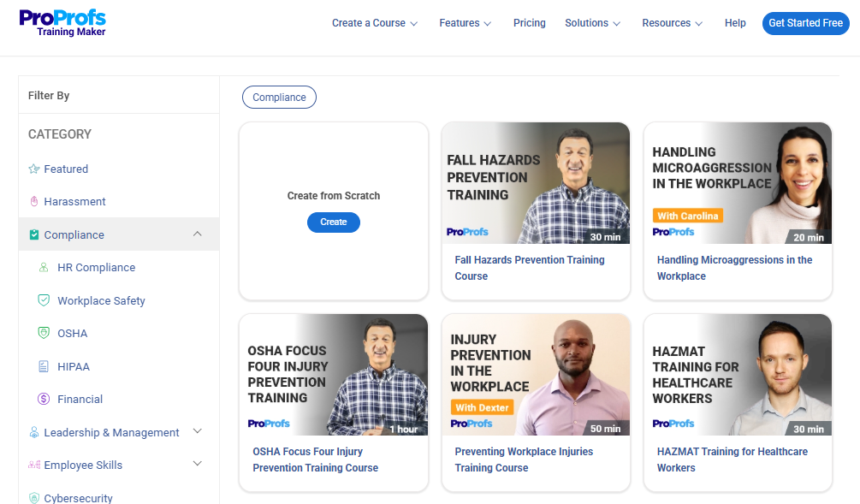860x504 pixels.
Task: Click the Compliance filter tag
Action: pyautogui.click(x=279, y=97)
